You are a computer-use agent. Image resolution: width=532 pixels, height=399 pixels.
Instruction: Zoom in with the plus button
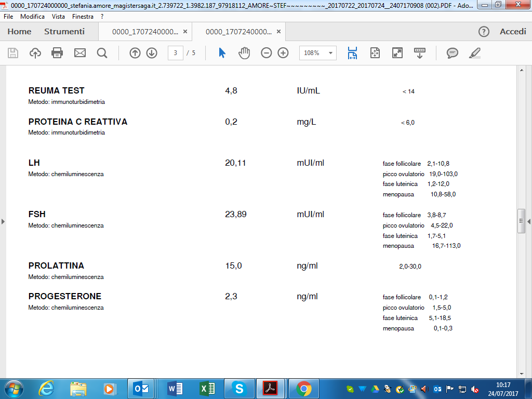[x=283, y=53]
